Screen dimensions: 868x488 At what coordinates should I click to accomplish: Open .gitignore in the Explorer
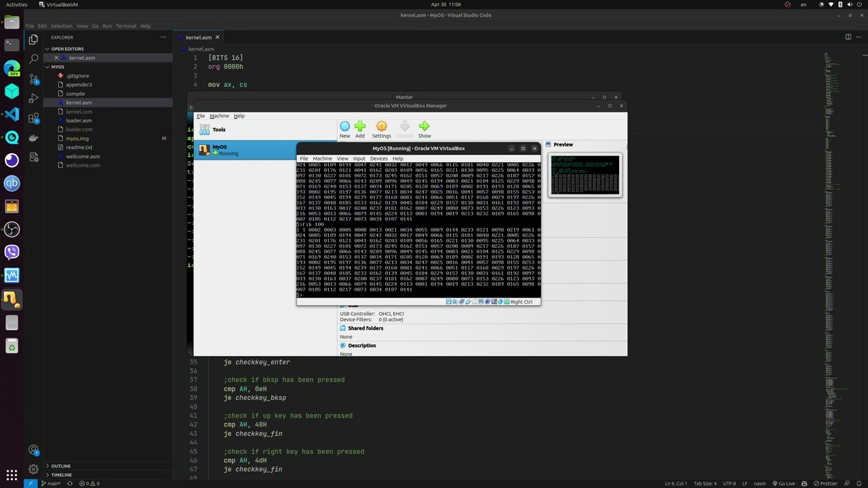tap(77, 76)
